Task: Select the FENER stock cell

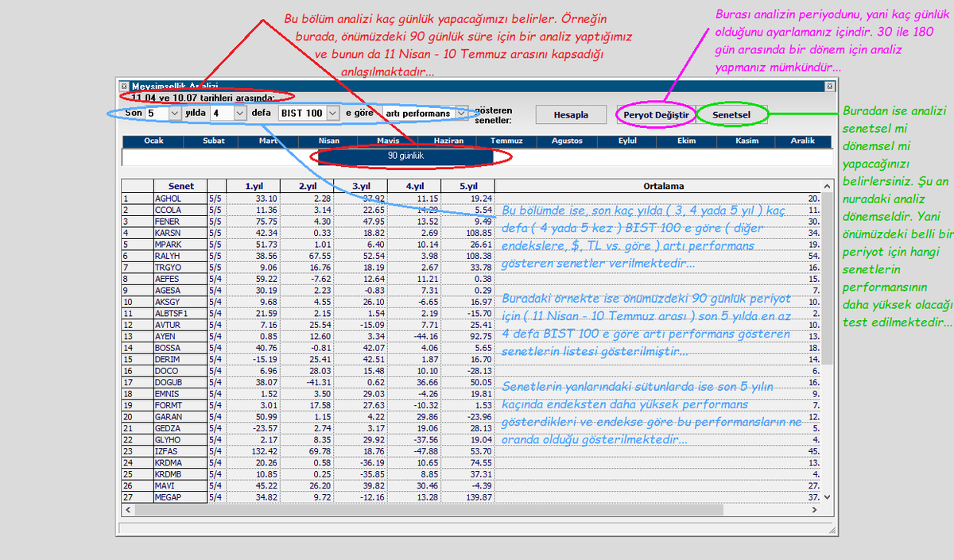Action: coord(180,221)
